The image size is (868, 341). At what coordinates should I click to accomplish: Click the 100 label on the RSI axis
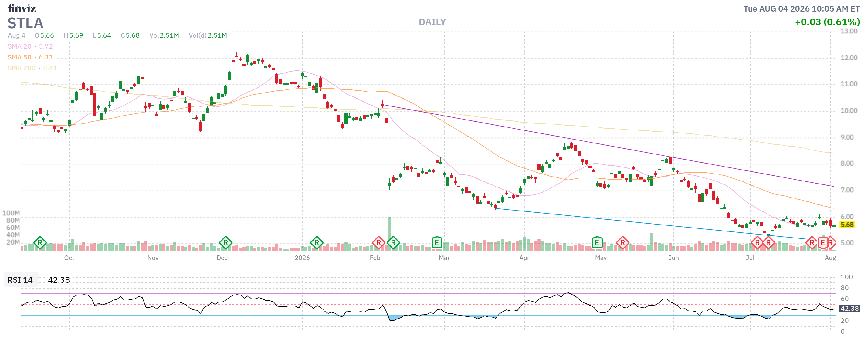[846, 277]
